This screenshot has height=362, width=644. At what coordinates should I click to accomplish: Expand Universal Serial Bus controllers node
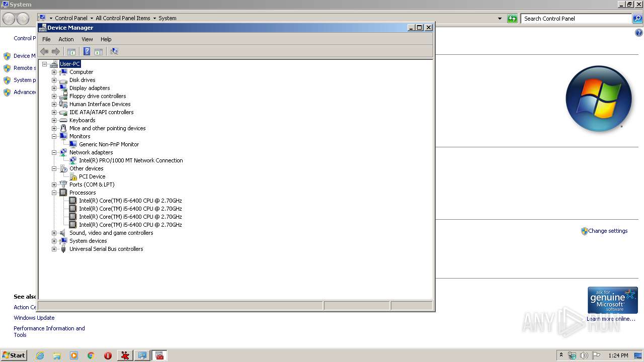54,249
